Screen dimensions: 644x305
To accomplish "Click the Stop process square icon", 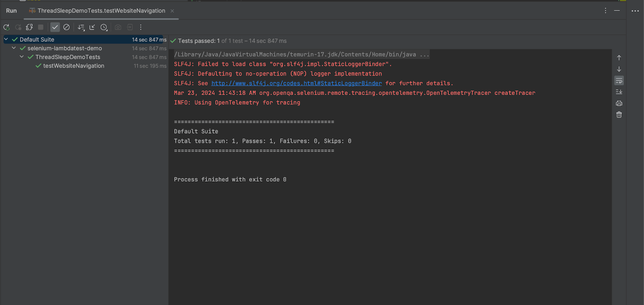I will 41,27.
